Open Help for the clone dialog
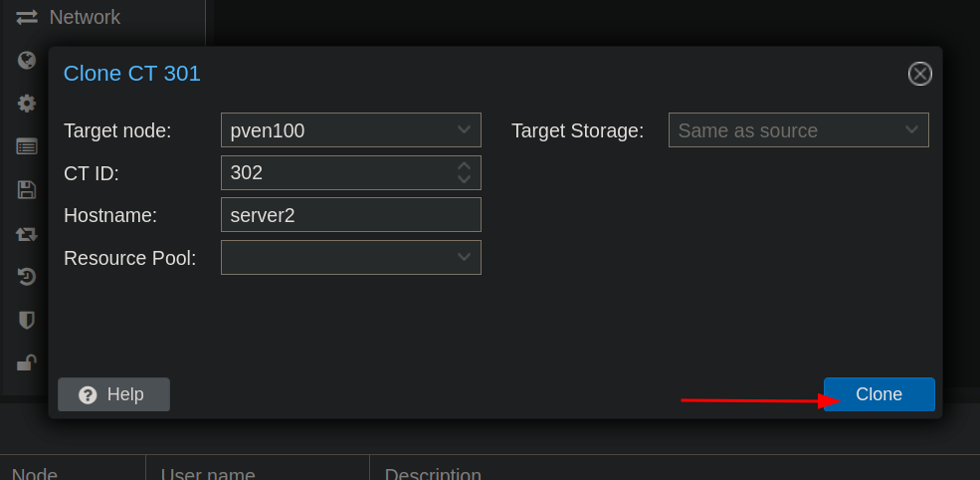This screenshot has height=480, width=980. point(113,394)
